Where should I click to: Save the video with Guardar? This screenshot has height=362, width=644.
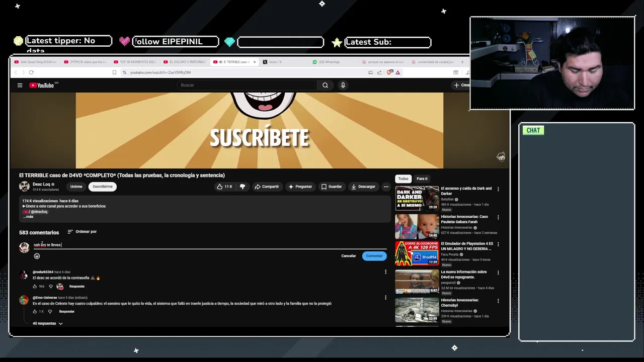coord(332,187)
